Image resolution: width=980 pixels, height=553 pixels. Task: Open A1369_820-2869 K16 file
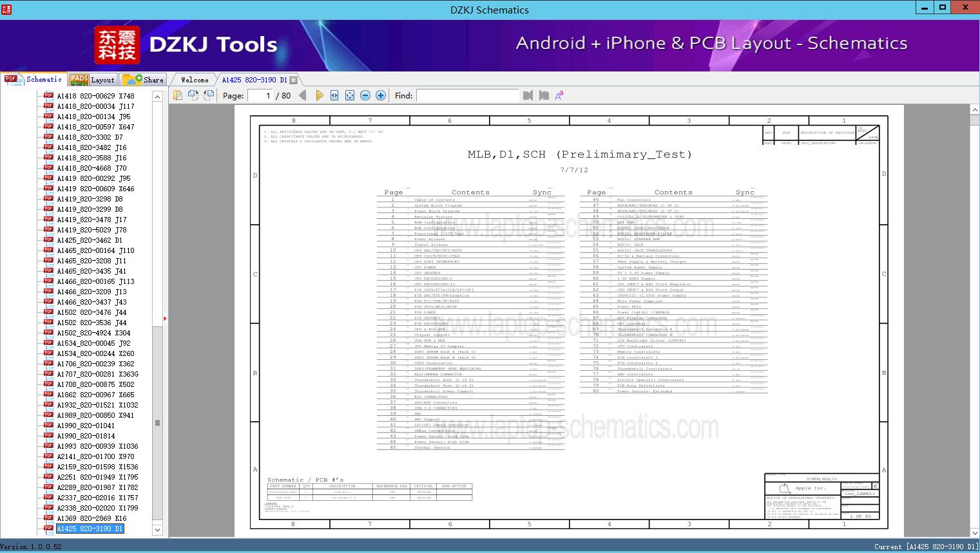[91, 518]
